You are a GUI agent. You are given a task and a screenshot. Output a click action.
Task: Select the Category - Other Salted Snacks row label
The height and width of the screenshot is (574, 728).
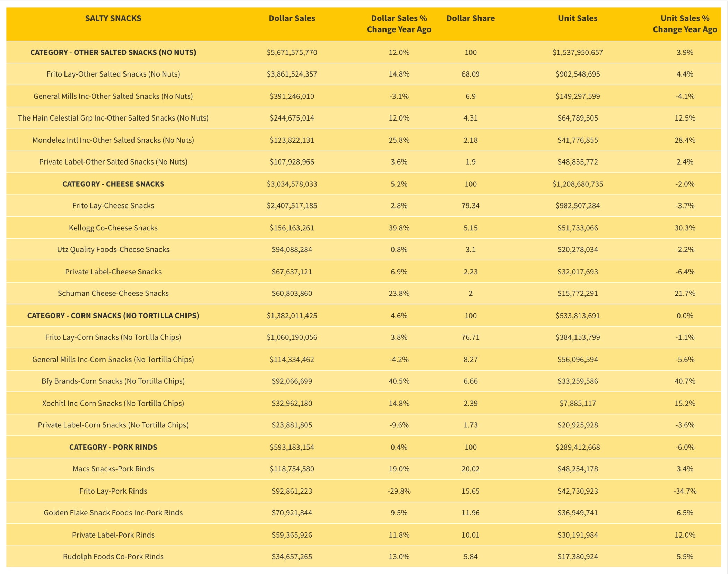[x=113, y=52]
